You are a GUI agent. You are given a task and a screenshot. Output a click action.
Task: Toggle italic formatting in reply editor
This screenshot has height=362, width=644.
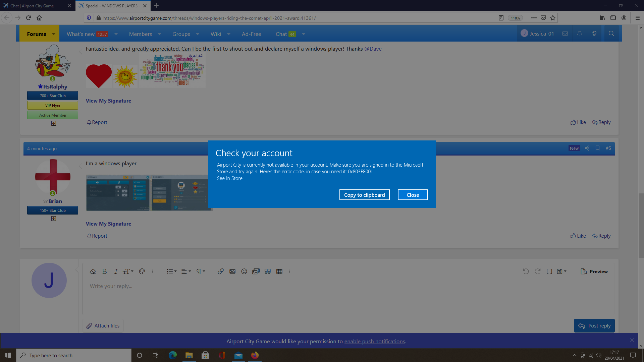point(116,271)
